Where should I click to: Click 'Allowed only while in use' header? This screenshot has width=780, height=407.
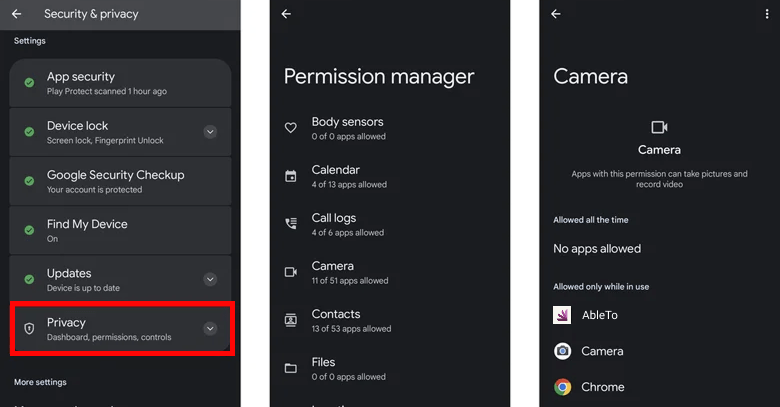[601, 287]
